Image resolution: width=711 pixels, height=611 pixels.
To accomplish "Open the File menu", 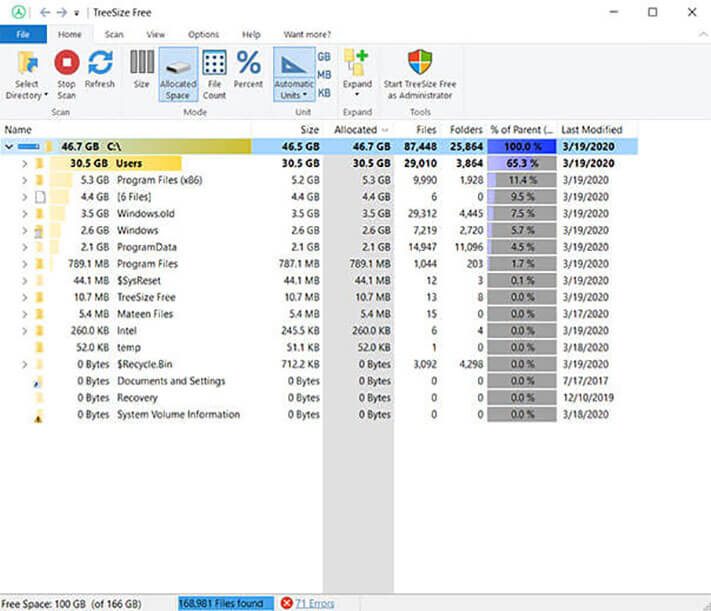I will (x=23, y=34).
